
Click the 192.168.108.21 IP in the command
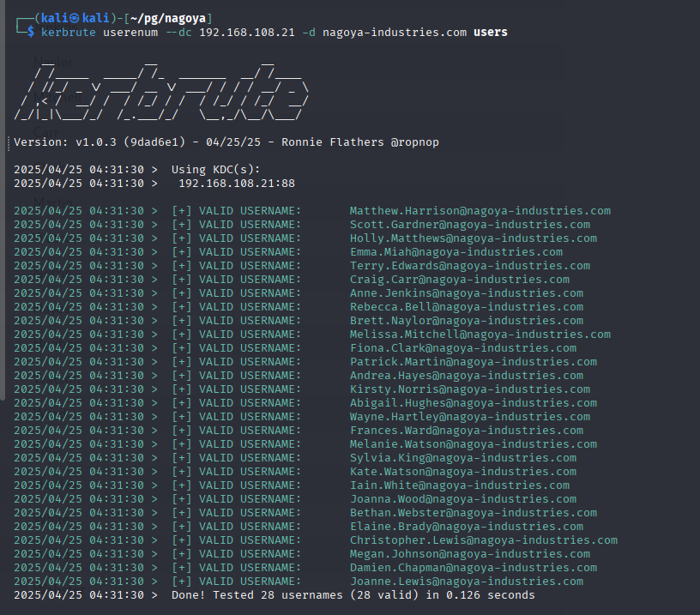click(247, 33)
